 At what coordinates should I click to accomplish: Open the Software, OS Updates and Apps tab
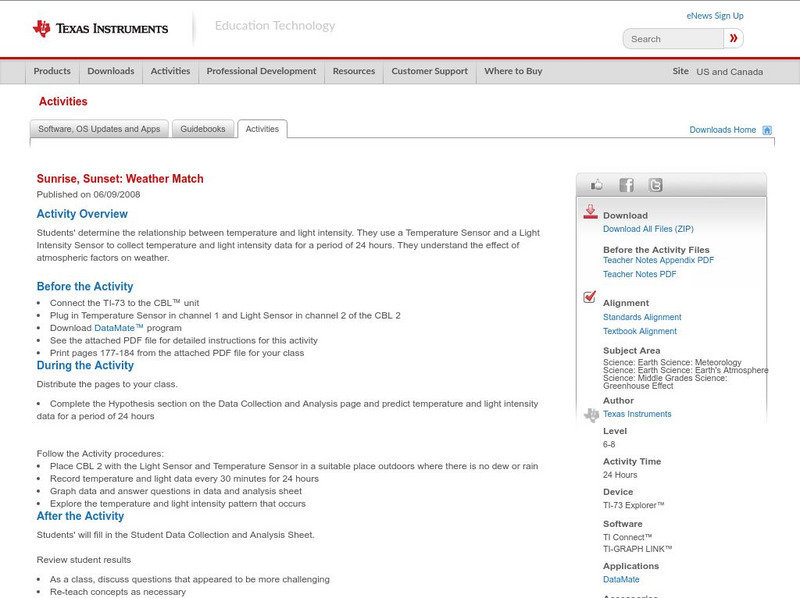pos(100,129)
